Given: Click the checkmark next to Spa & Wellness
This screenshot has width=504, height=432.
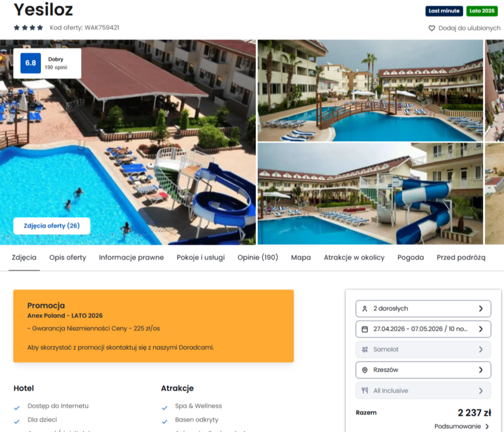Looking at the screenshot, I should 164,408.
